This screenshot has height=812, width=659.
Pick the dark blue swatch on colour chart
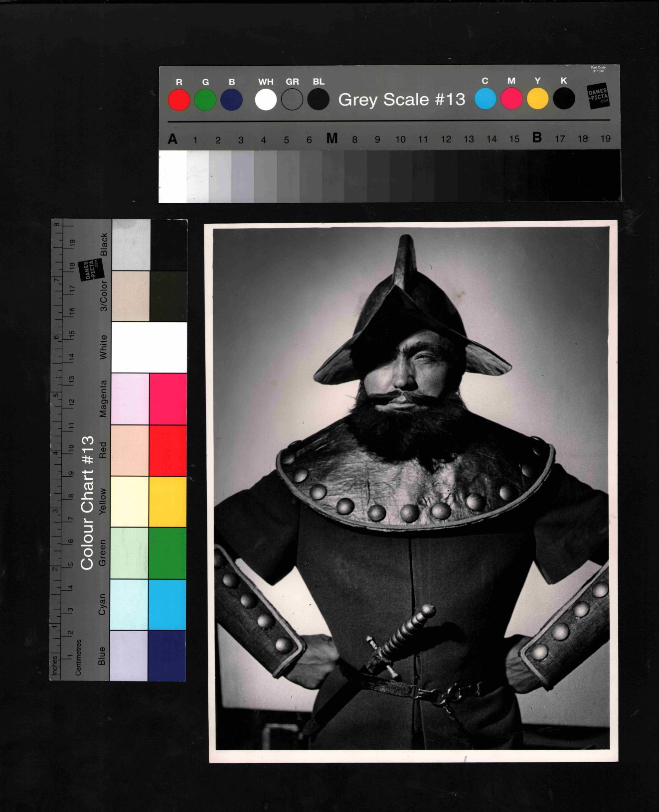[167, 656]
